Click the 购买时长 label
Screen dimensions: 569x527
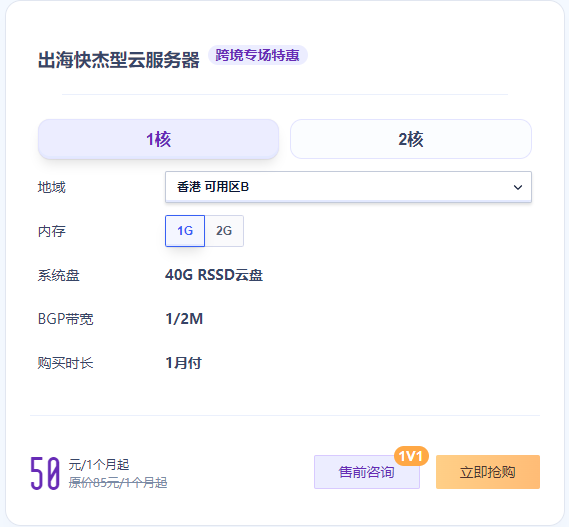pos(66,363)
